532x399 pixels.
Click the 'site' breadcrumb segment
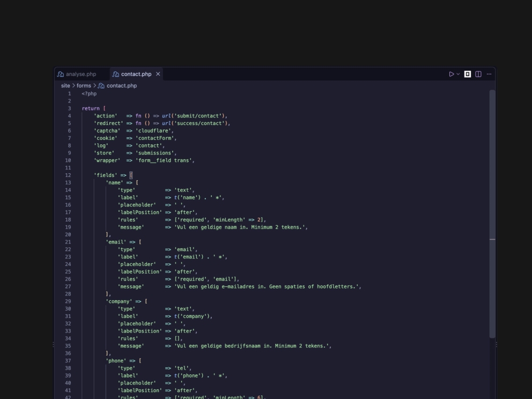[65, 86]
